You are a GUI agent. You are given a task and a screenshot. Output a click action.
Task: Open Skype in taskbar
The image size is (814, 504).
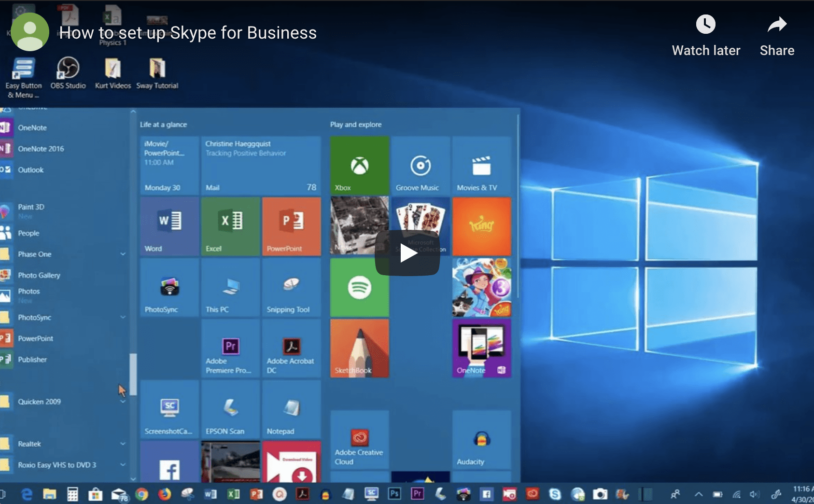(x=555, y=494)
